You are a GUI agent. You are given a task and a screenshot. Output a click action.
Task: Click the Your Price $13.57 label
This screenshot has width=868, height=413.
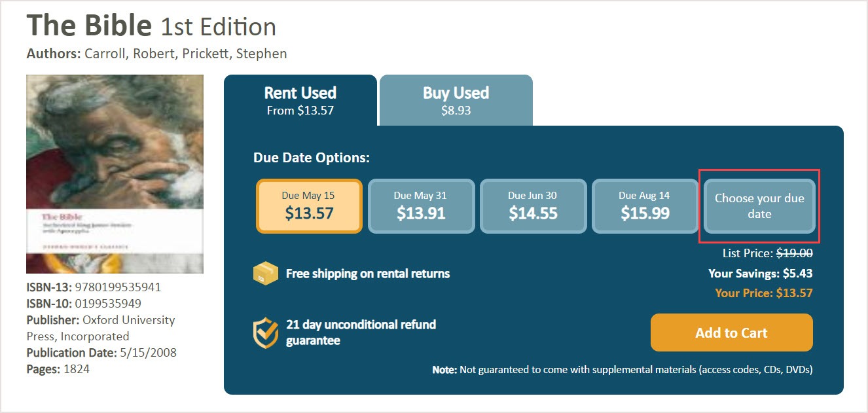point(763,293)
